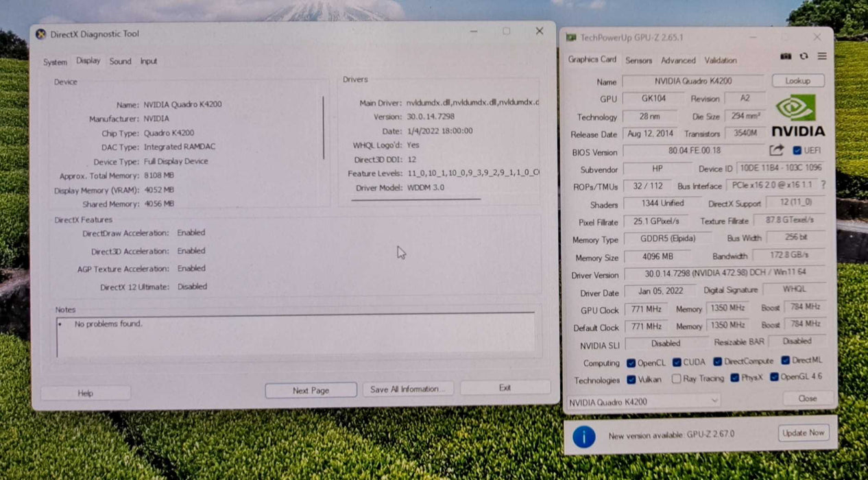Click the Bus Width value 256 bit
Viewport: 868px width, 480px height.
[795, 238]
